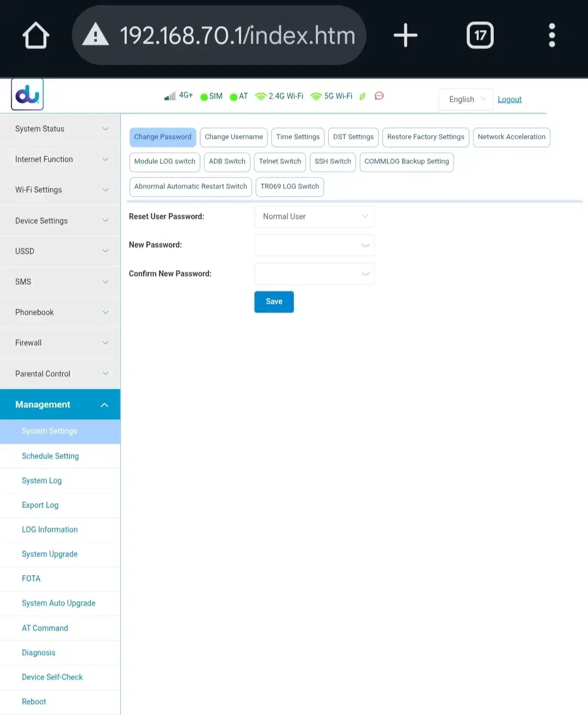The width and height of the screenshot is (588, 715).
Task: Open a new browser tab with plus icon
Action: click(x=406, y=35)
